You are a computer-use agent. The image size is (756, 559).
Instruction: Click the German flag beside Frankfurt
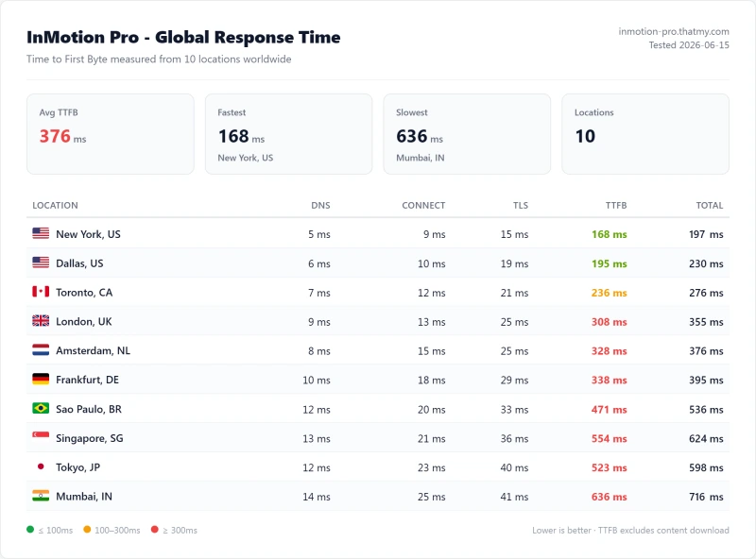pos(41,379)
